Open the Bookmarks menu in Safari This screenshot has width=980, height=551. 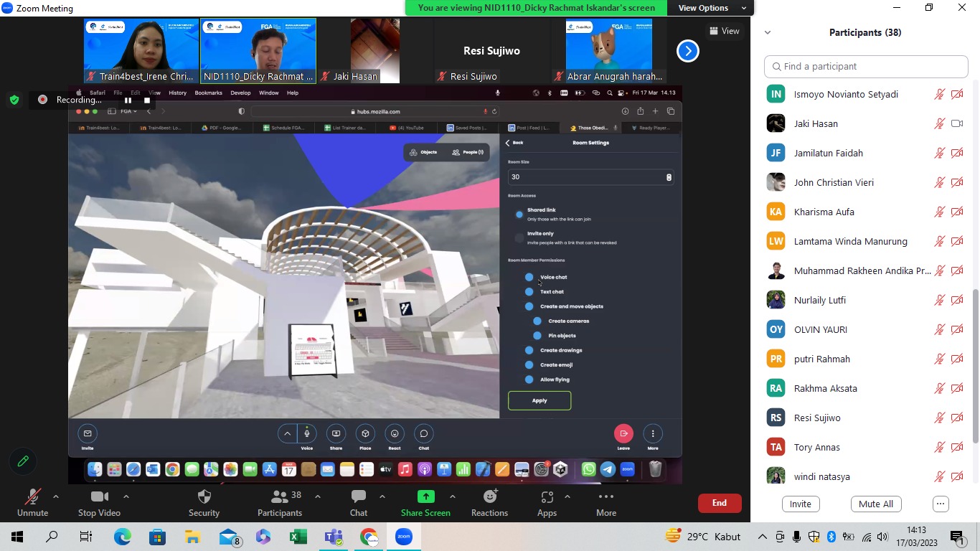point(208,93)
